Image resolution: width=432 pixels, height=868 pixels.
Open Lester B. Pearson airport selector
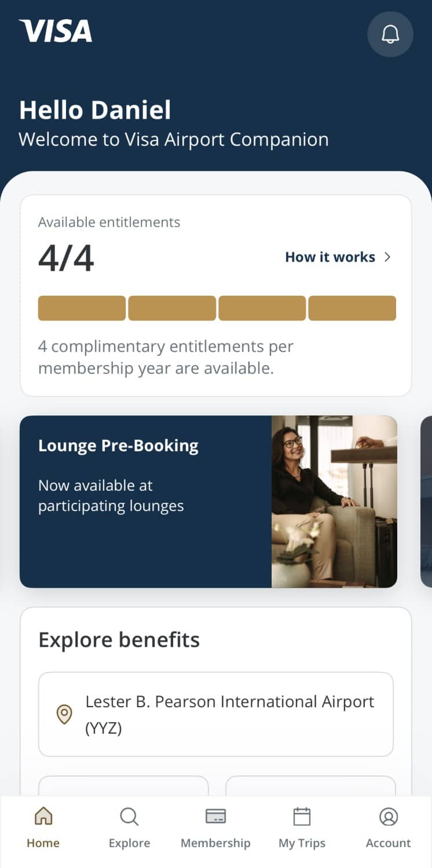tap(216, 714)
